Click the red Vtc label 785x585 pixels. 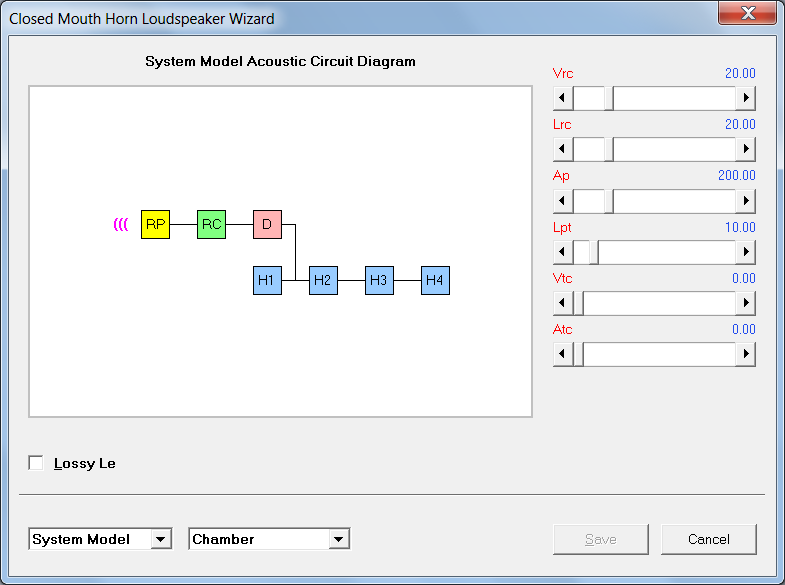coord(562,278)
